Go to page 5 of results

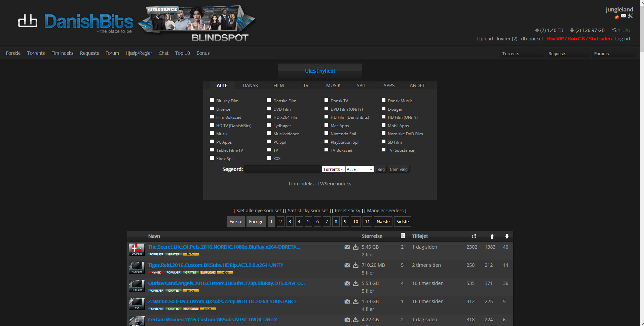308,221
